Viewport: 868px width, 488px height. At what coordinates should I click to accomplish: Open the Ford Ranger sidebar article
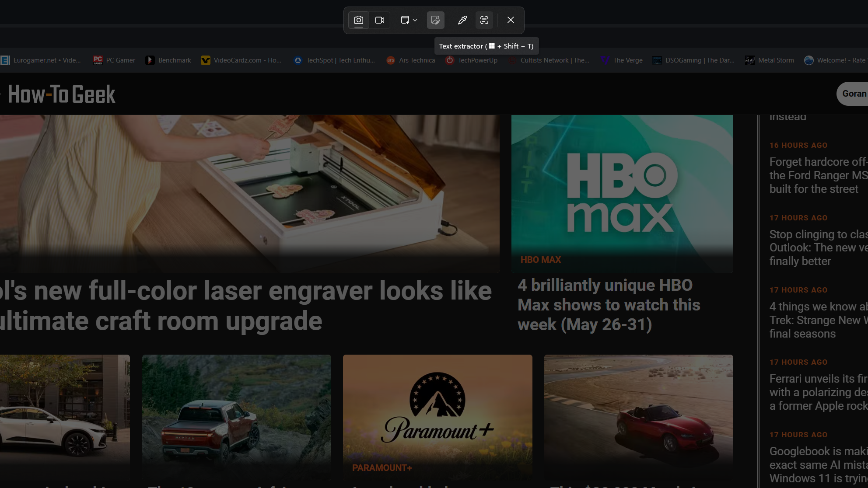coord(818,175)
